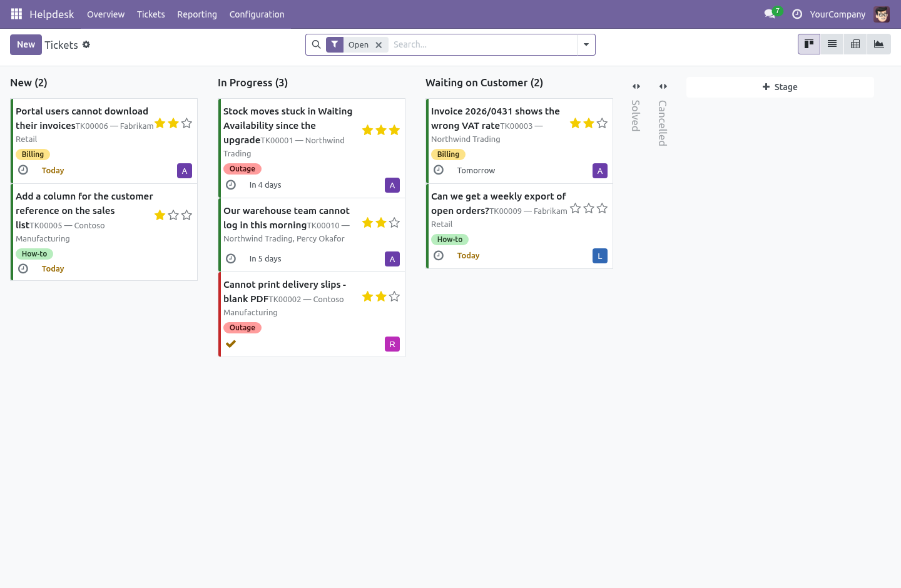The width and height of the screenshot is (901, 588).
Task: Select the kanban view icon
Action: click(809, 44)
